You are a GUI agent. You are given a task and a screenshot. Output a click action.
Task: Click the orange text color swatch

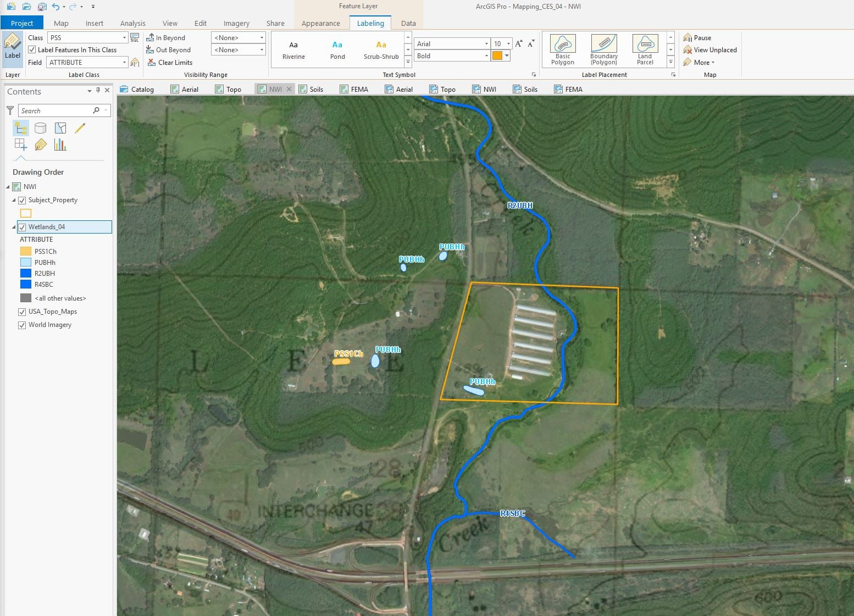click(497, 56)
